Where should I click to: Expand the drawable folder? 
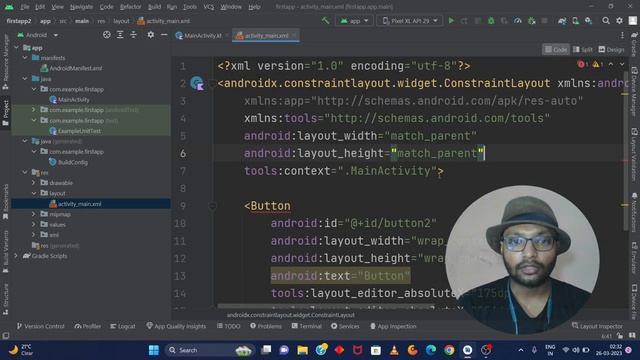pos(34,183)
